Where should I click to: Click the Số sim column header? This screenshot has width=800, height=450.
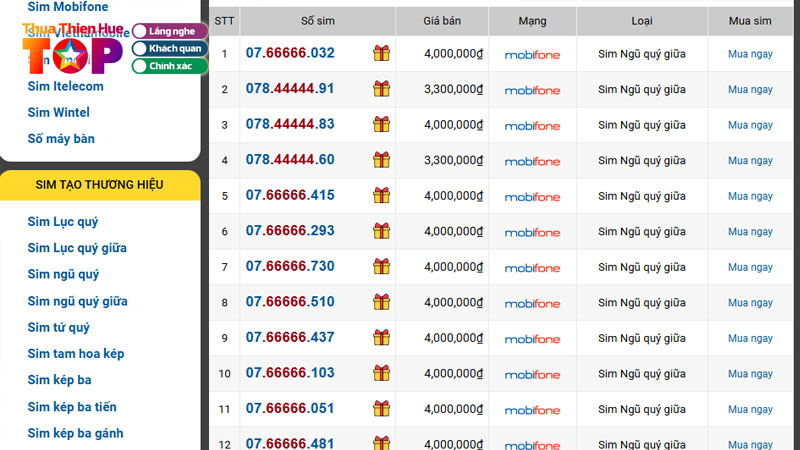click(x=317, y=21)
